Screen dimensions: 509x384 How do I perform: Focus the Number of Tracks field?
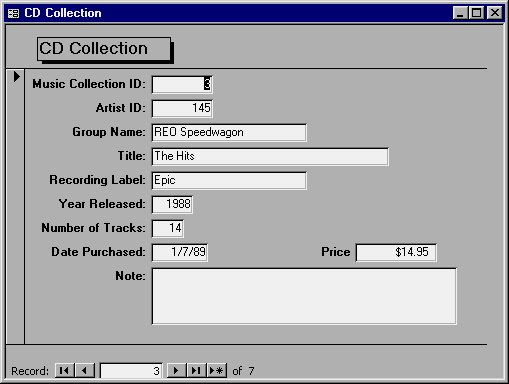click(x=168, y=228)
